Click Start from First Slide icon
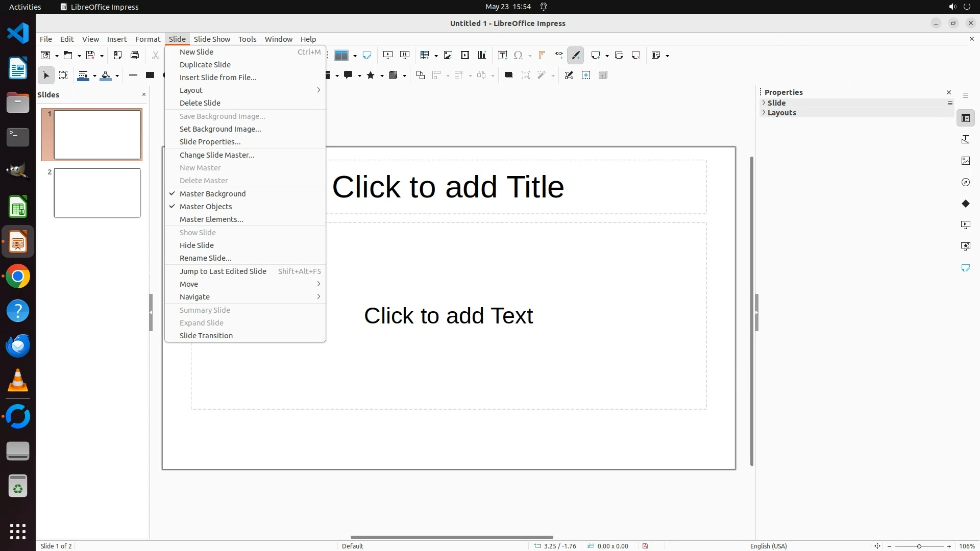The width and height of the screenshot is (980, 551). (x=388, y=55)
